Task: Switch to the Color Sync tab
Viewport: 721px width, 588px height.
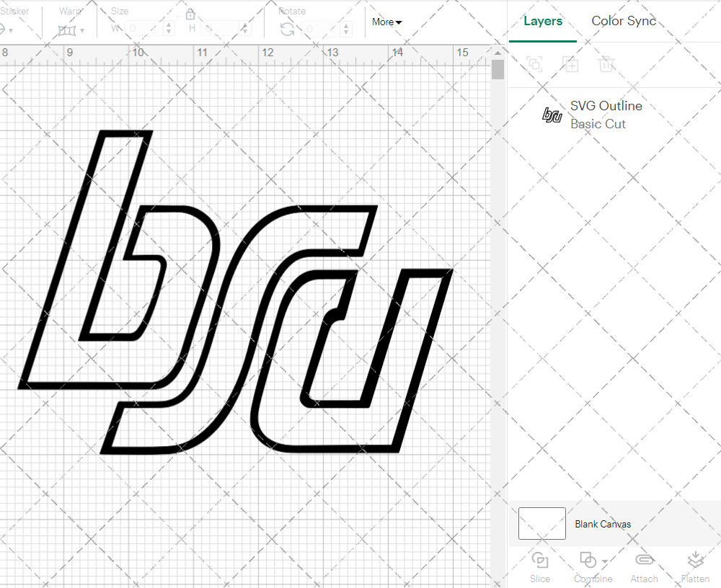Action: [x=624, y=21]
